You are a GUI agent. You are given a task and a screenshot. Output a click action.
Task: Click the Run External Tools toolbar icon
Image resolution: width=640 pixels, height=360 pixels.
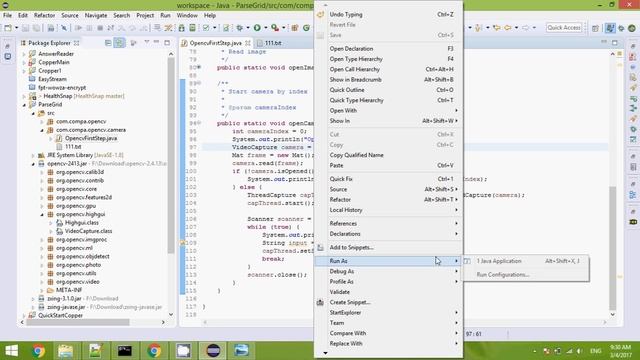coord(275,28)
